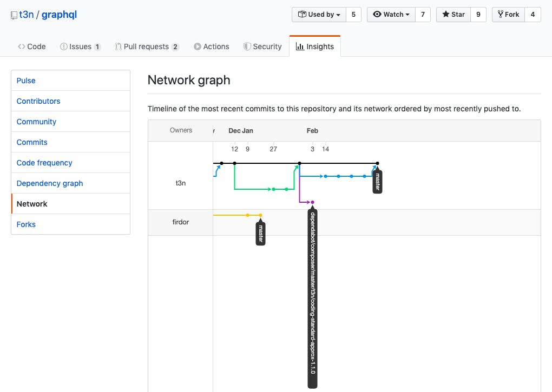The width and height of the screenshot is (552, 392).
Task: Open Commits in the sidebar
Action: [71, 142]
